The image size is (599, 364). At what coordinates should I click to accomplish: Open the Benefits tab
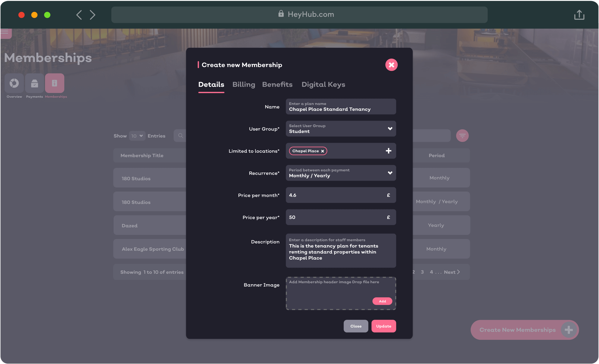277,85
